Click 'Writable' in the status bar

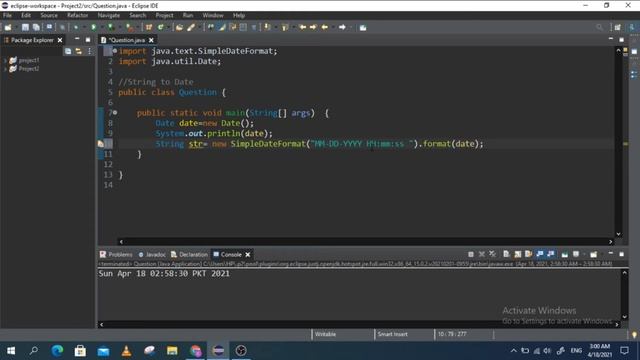click(325, 334)
